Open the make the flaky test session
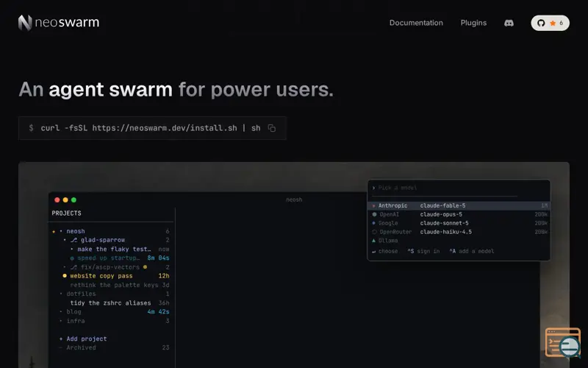 (114, 250)
